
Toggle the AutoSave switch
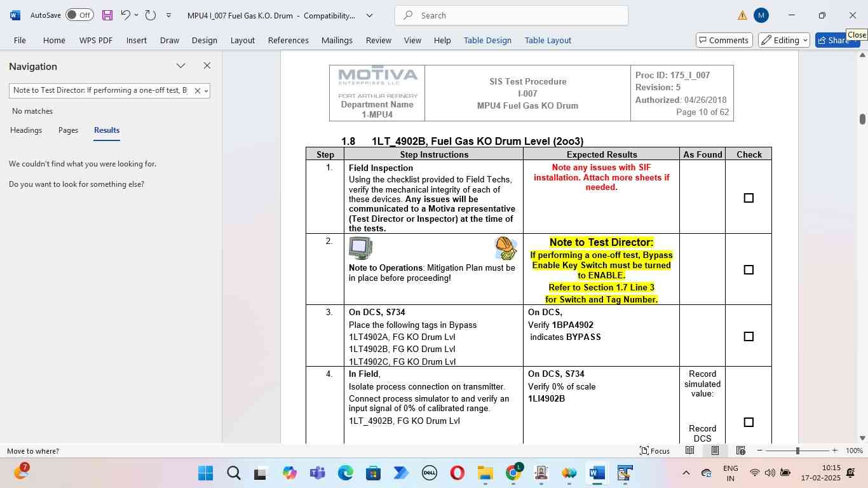click(x=79, y=15)
